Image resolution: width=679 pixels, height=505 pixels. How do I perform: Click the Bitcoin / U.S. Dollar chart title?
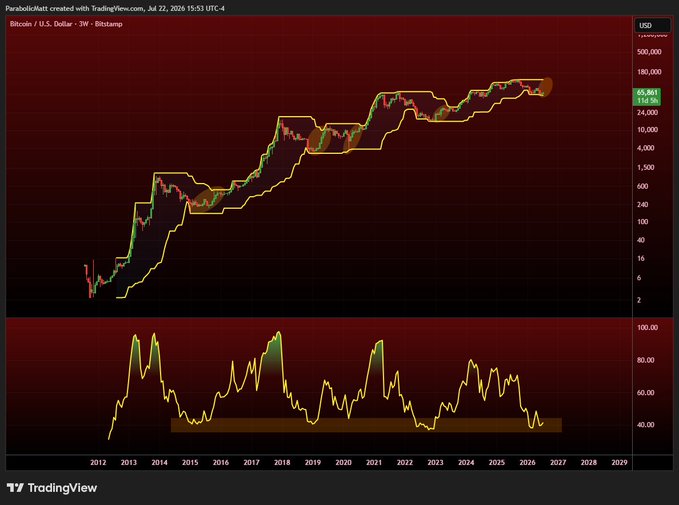point(66,24)
